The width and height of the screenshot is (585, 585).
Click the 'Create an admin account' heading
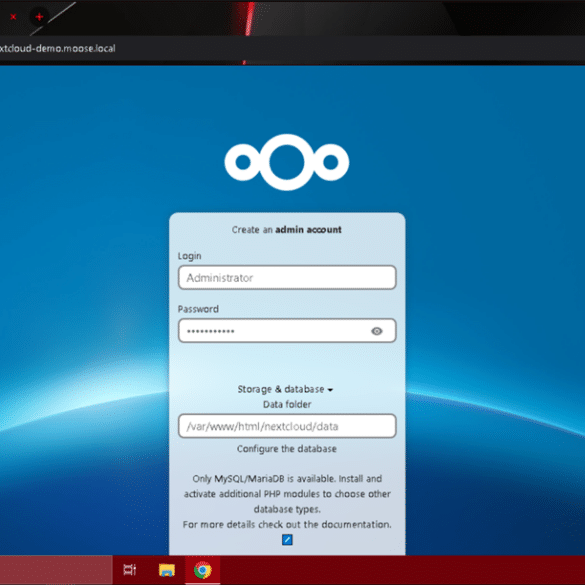tap(287, 229)
